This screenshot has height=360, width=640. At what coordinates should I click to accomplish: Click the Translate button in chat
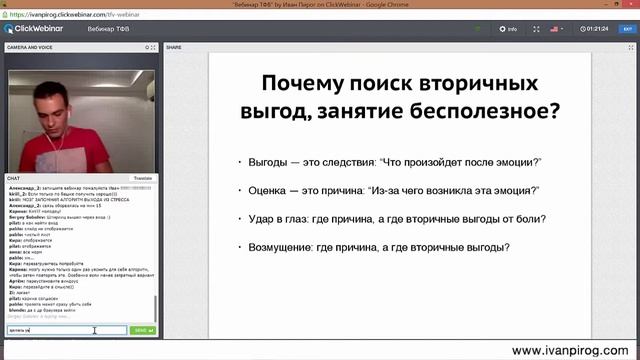(143, 178)
